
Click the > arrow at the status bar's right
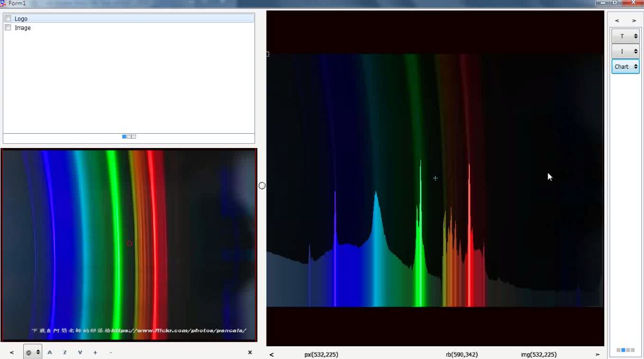(x=597, y=354)
